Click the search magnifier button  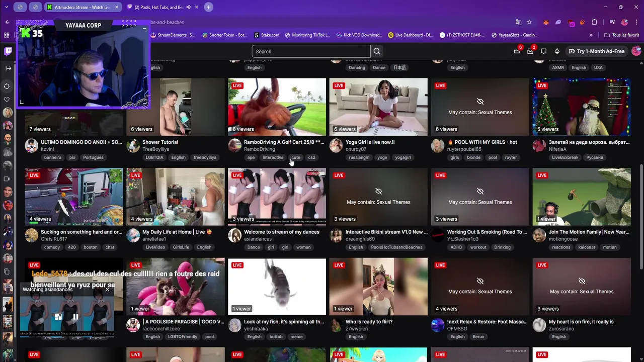point(377,51)
